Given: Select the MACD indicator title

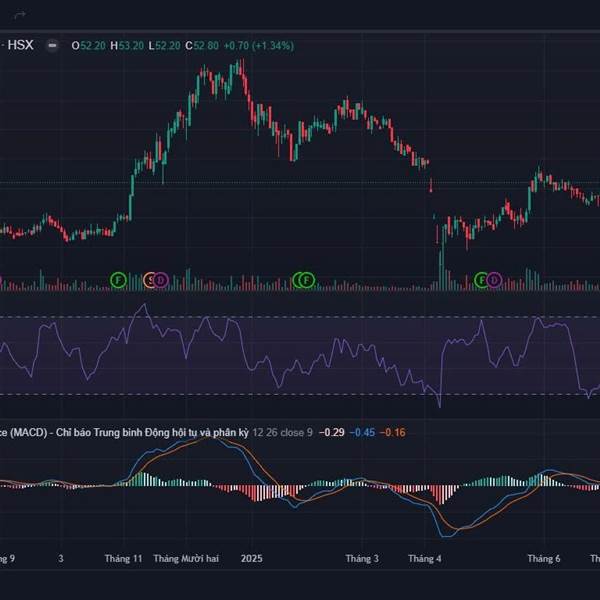Looking at the screenshot, I should pyautogui.click(x=124, y=432).
